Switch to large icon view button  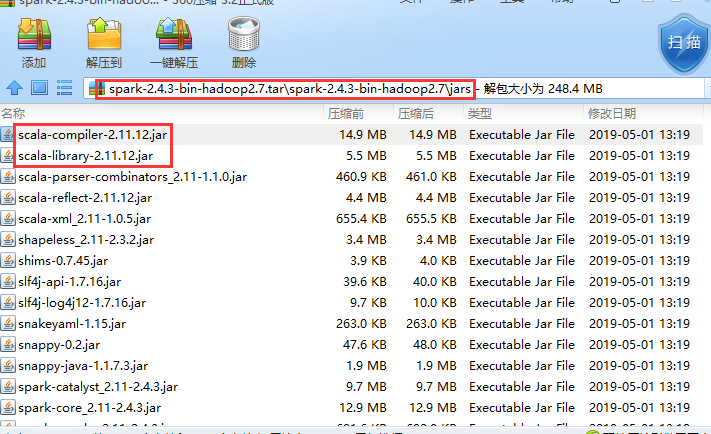(x=39, y=88)
